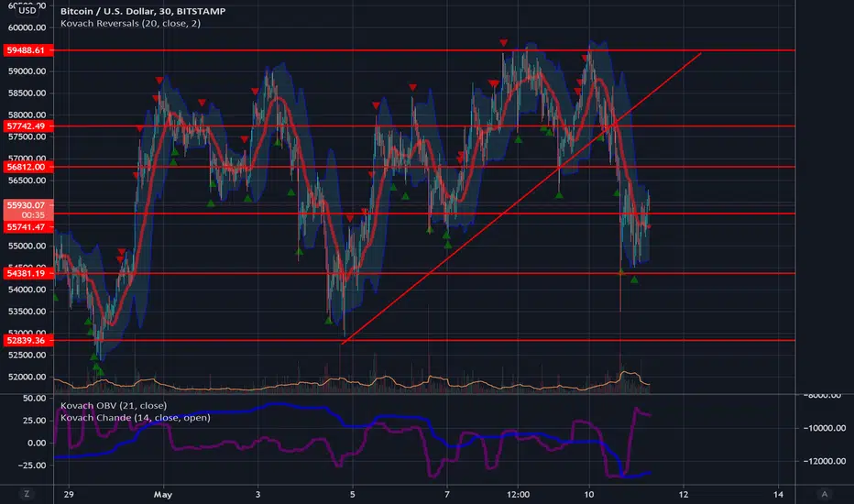Click the 52000.00 price axis value
The width and height of the screenshot is (854, 504).
point(27,377)
